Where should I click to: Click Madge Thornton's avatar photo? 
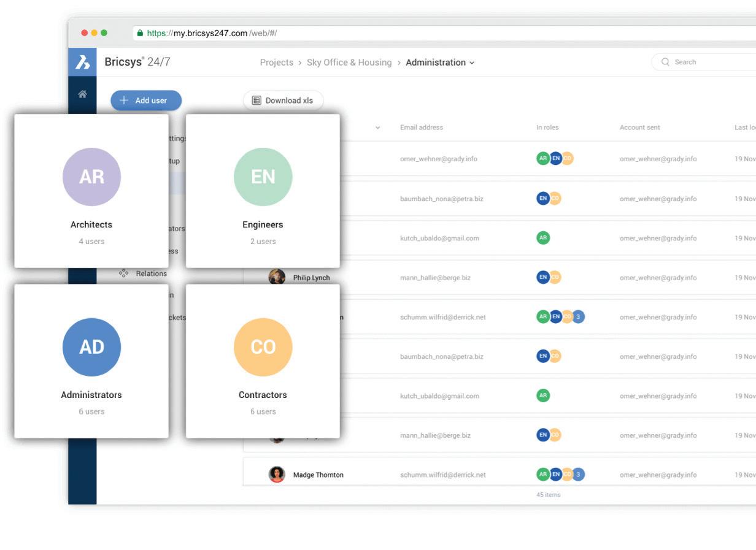(277, 475)
